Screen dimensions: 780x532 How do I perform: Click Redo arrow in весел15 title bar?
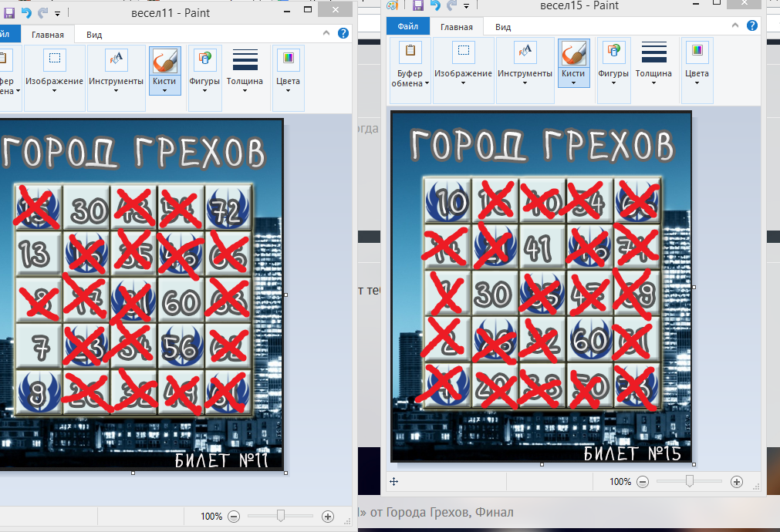(x=451, y=6)
